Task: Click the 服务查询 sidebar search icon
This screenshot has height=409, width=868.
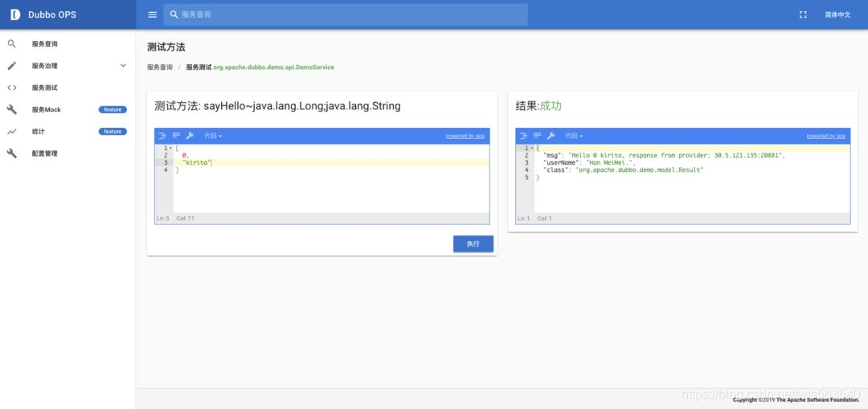Action: (11, 43)
